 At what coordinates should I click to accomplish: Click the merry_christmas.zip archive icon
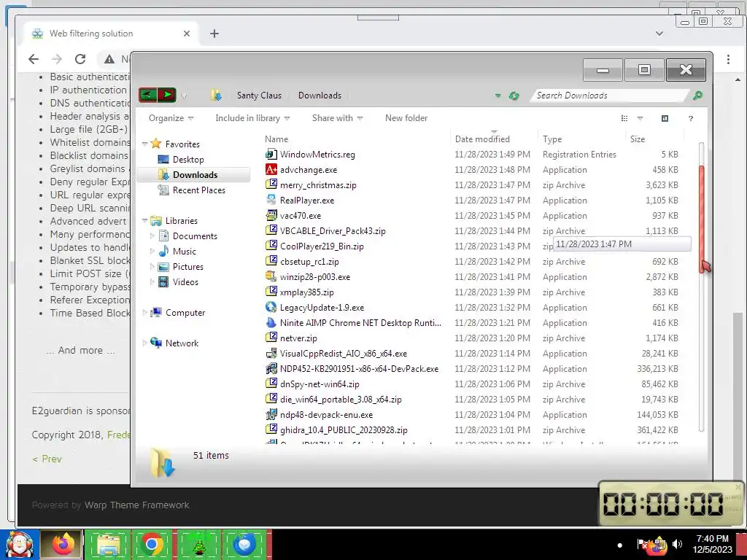click(x=271, y=184)
